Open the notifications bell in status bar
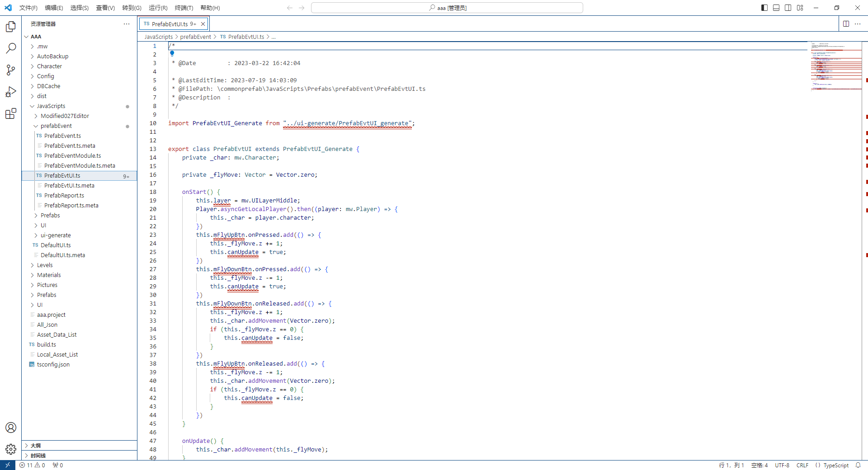 (858, 465)
